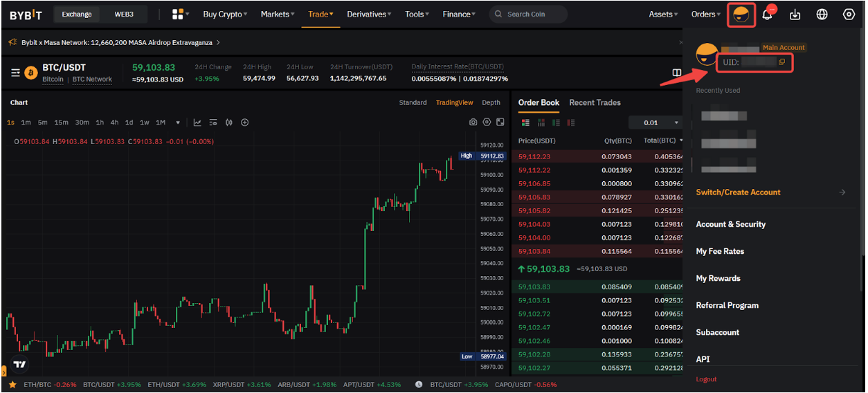Click the Search Coin input field
This screenshot has height=393, width=868.
pos(533,15)
